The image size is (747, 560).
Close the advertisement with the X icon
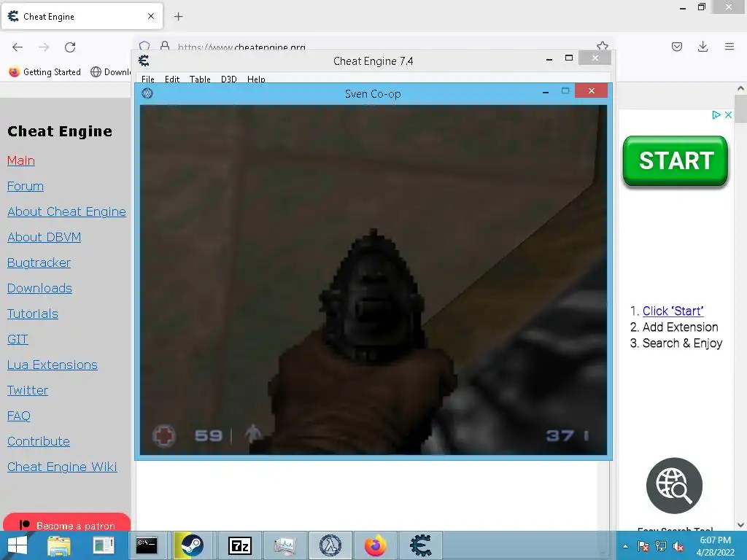tap(728, 114)
